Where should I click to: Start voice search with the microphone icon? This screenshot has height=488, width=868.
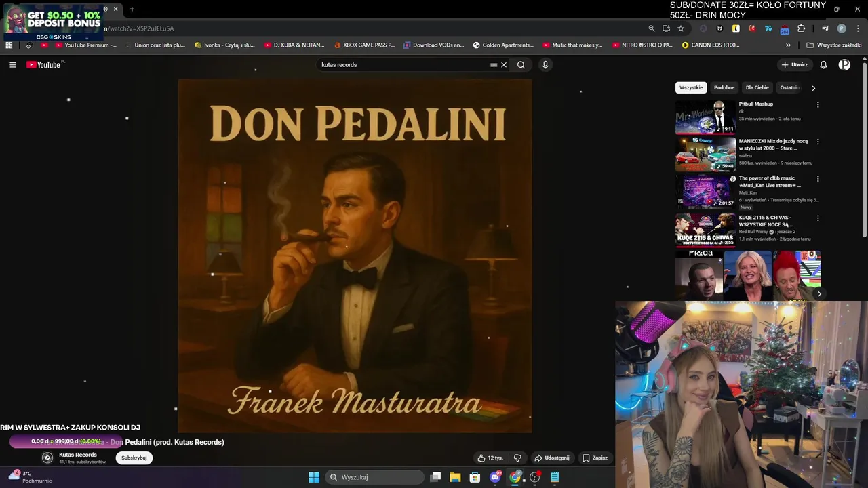545,65
